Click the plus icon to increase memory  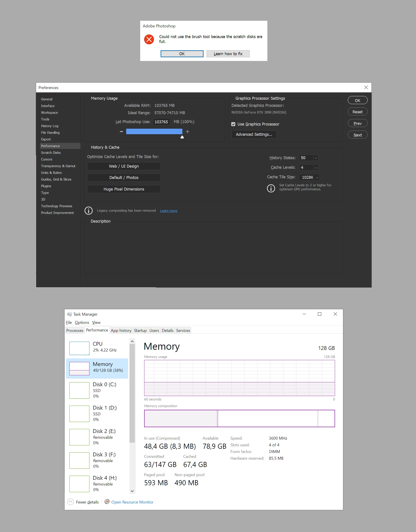point(188,131)
